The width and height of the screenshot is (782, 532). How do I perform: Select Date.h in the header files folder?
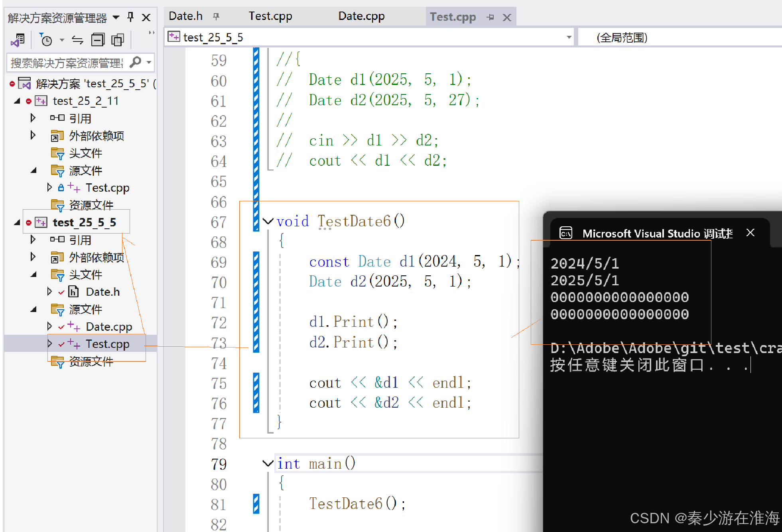102,292
